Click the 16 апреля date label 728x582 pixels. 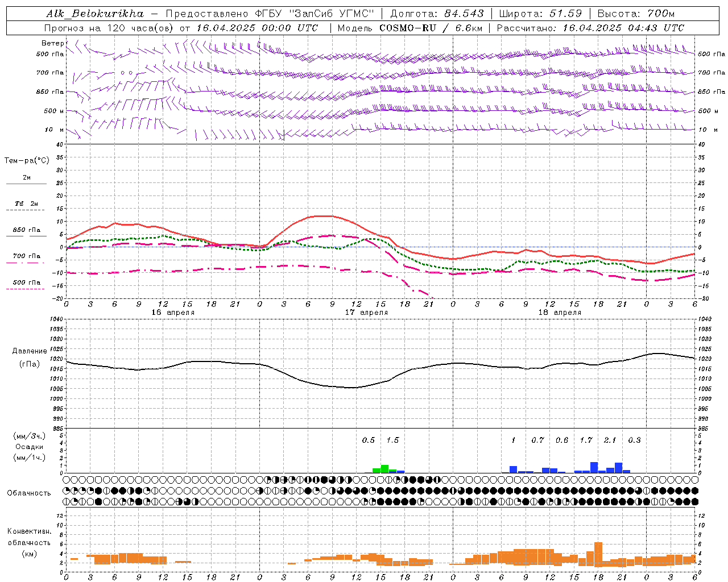click(173, 313)
